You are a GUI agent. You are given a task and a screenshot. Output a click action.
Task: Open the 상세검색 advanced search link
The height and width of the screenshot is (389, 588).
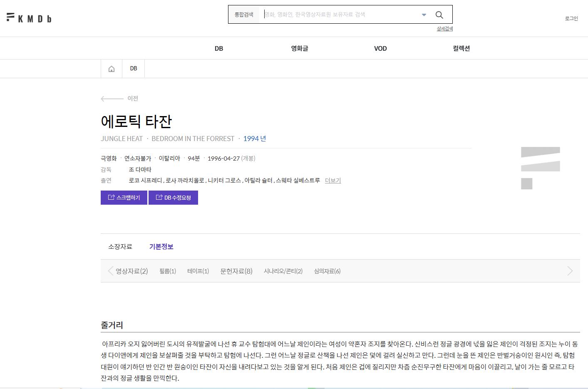point(444,29)
